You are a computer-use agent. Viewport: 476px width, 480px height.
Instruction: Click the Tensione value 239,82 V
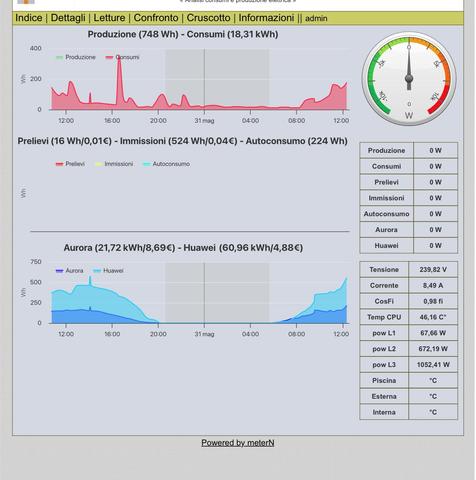[433, 270]
